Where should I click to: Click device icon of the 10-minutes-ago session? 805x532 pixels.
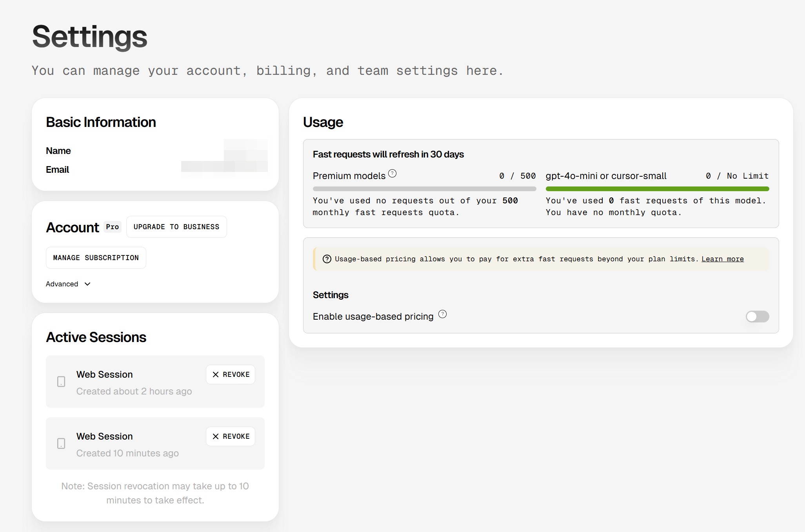click(61, 443)
